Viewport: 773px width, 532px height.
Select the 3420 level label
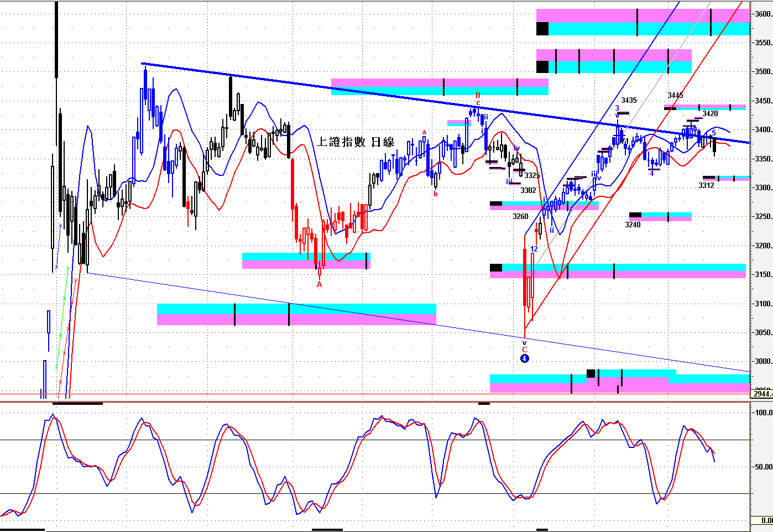(x=710, y=113)
